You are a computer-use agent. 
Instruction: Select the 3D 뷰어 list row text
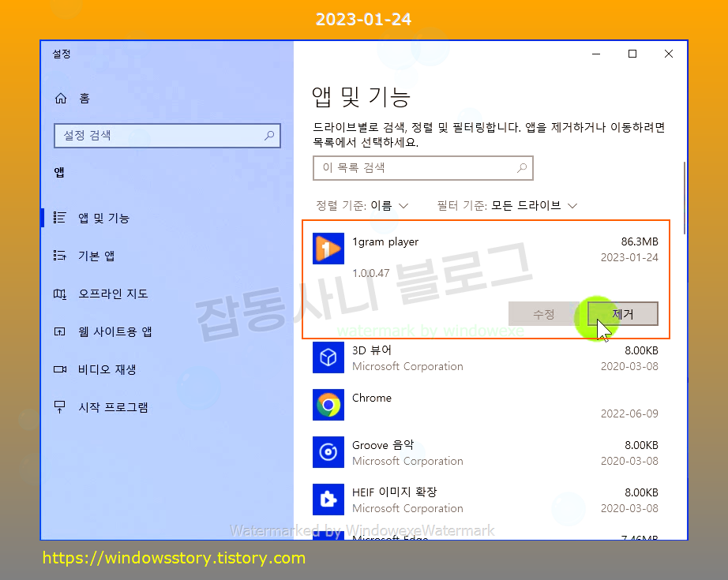point(372,350)
